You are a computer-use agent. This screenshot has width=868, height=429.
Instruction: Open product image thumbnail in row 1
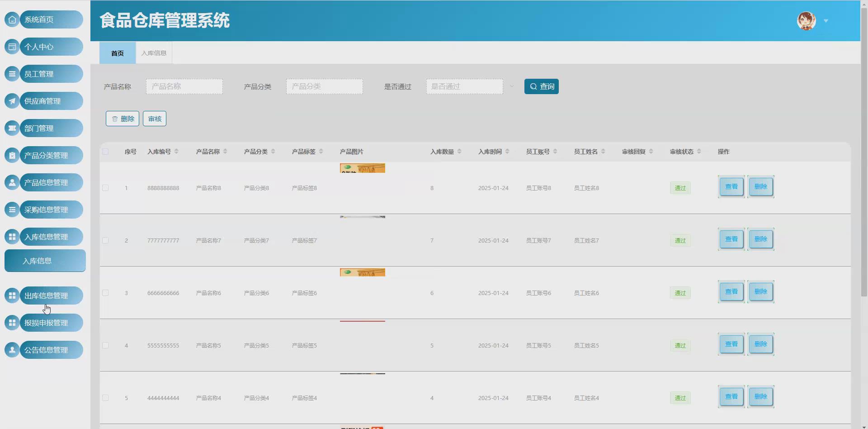tap(363, 168)
